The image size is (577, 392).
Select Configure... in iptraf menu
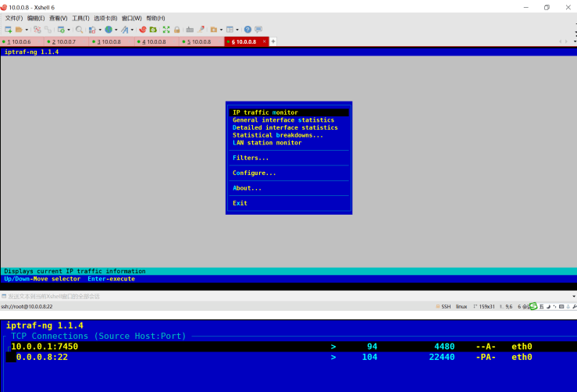(289, 173)
